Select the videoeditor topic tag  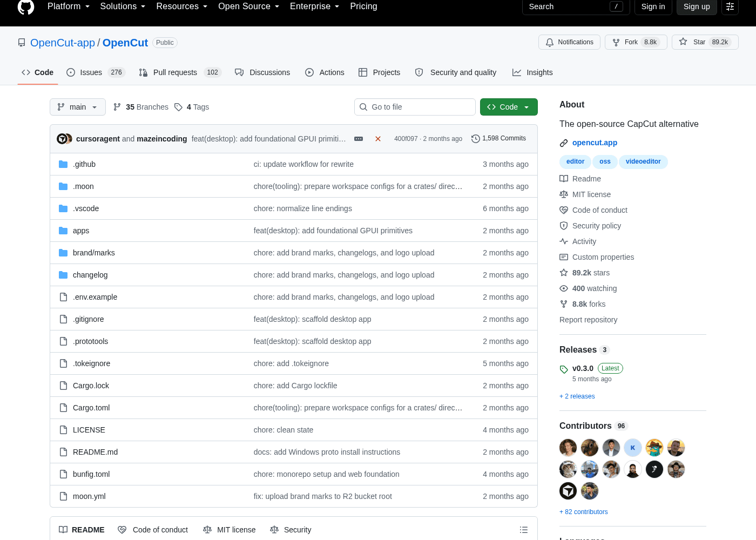[x=643, y=161]
